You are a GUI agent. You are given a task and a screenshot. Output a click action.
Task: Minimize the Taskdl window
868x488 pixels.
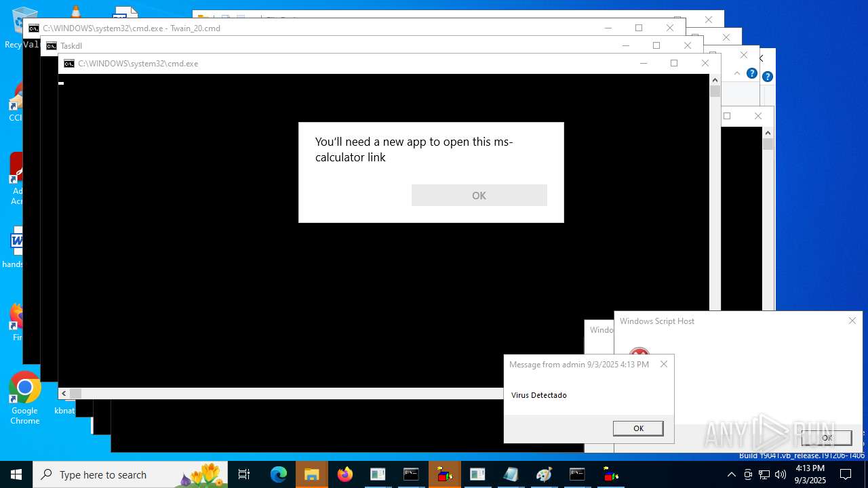pos(625,45)
